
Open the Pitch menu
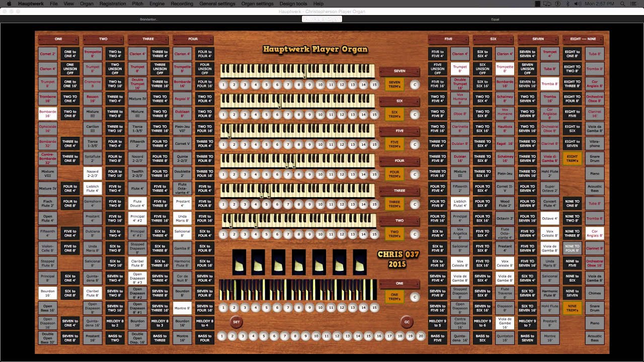click(137, 4)
